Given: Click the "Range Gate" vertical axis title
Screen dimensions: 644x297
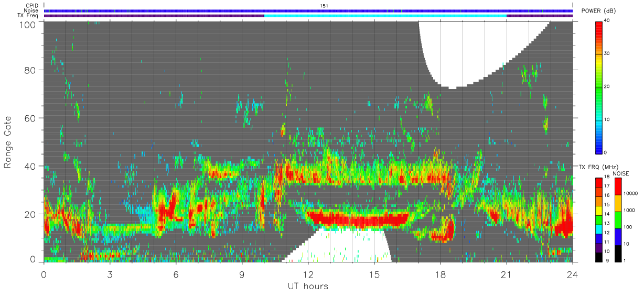Looking at the screenshot, I should pyautogui.click(x=8, y=142).
